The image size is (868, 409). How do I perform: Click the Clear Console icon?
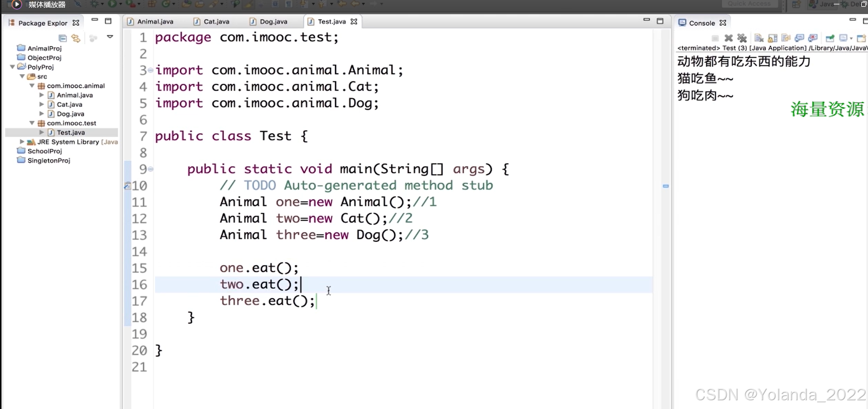759,38
